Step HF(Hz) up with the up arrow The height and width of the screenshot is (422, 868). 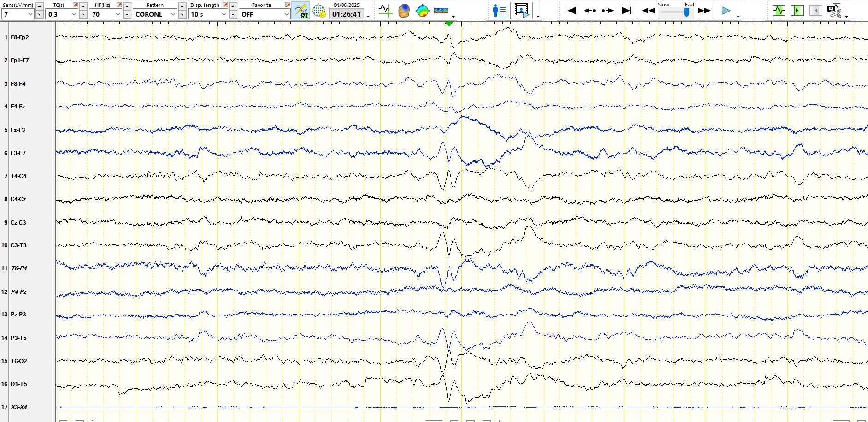[127, 6]
